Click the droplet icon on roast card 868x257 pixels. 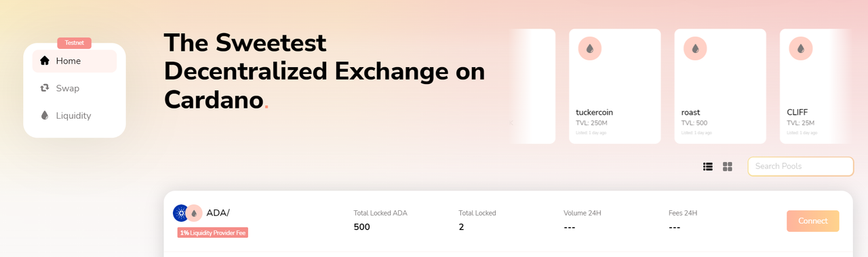[695, 49]
